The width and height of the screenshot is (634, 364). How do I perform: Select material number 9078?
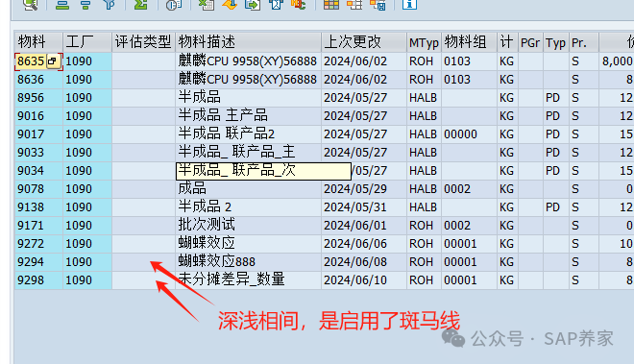31,189
